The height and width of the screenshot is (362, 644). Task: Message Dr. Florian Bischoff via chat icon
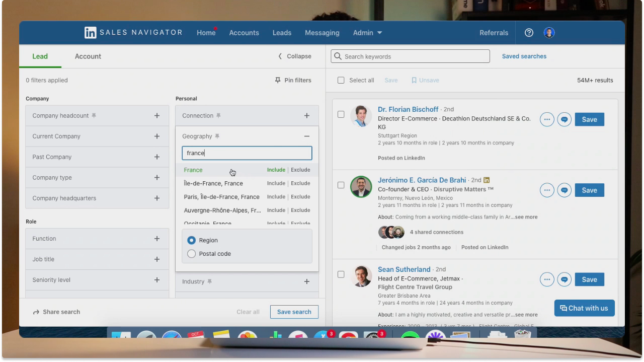[x=565, y=119]
